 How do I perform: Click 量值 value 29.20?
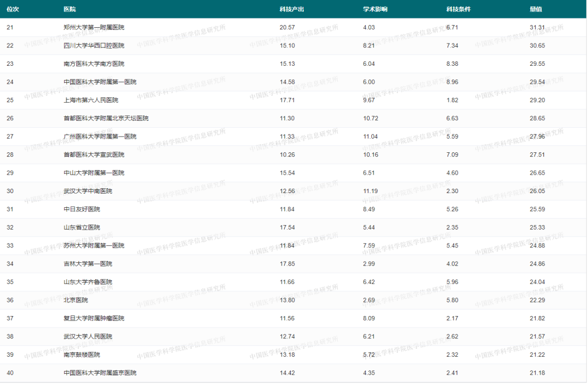coord(537,100)
